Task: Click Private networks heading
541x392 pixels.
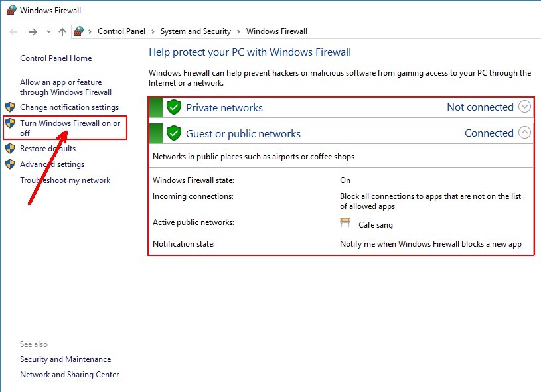Action: (x=224, y=108)
